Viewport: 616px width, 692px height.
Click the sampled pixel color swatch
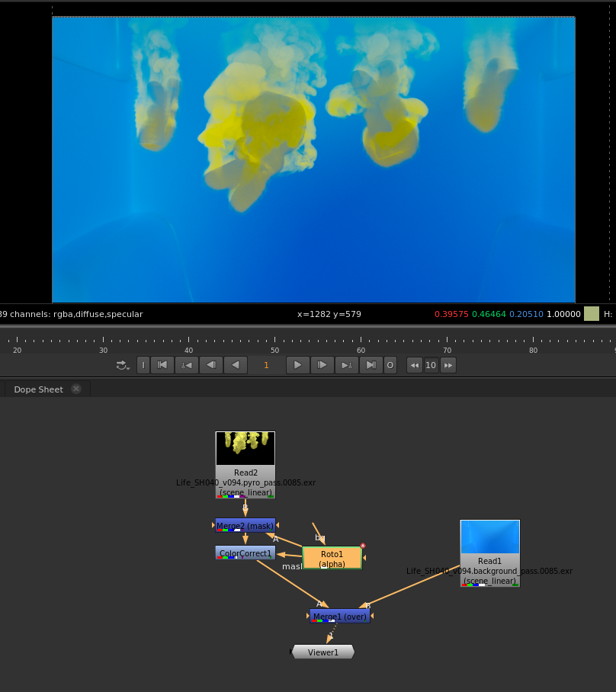(592, 314)
